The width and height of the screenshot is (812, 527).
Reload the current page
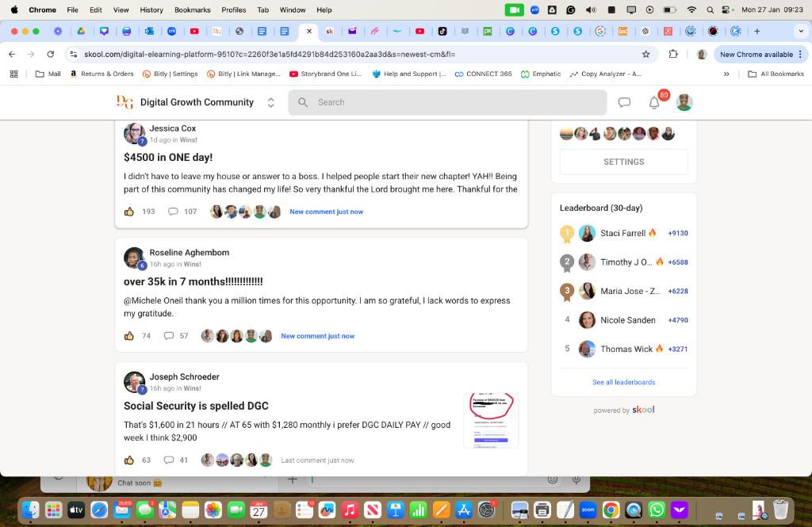coord(50,54)
